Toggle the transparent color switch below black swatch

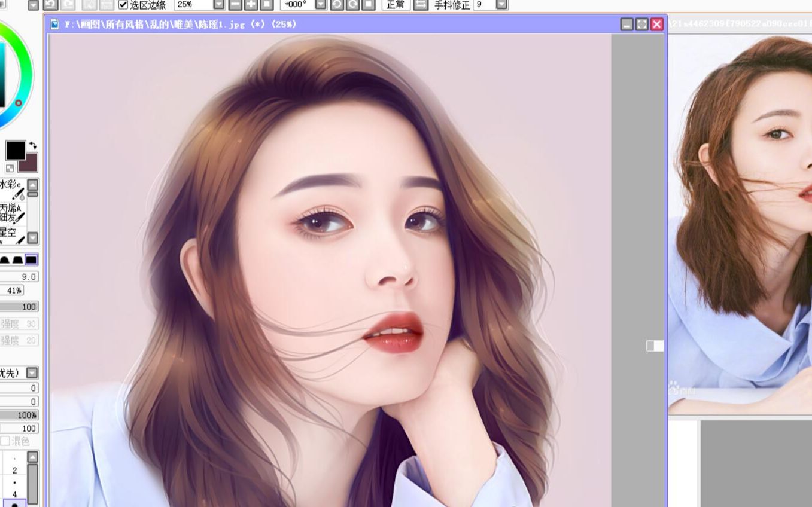pos(10,169)
